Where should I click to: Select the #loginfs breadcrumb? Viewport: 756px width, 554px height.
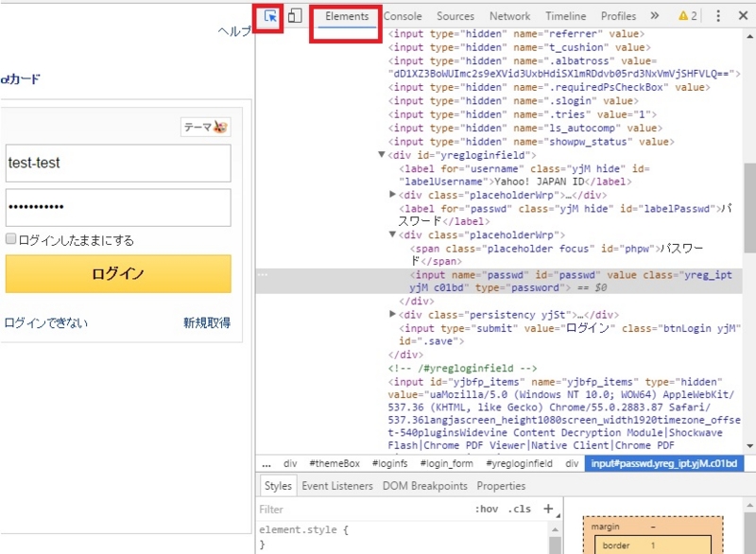[x=390, y=463]
